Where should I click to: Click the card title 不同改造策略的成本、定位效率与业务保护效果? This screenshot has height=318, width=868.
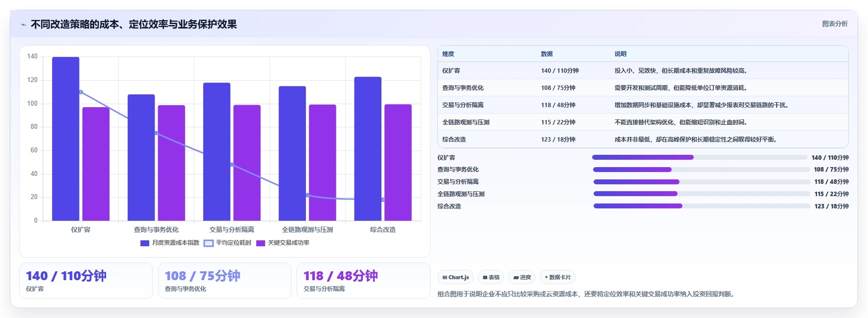coord(134,25)
